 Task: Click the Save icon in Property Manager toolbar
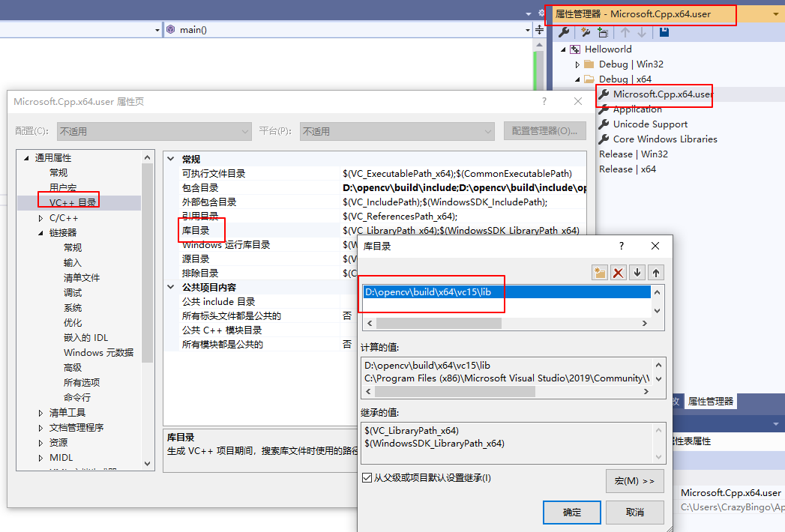pos(663,32)
